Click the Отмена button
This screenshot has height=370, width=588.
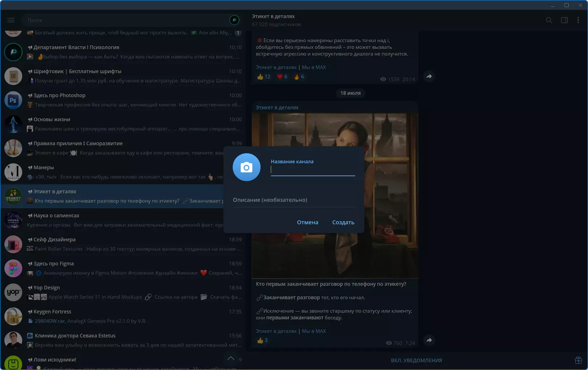tap(307, 222)
